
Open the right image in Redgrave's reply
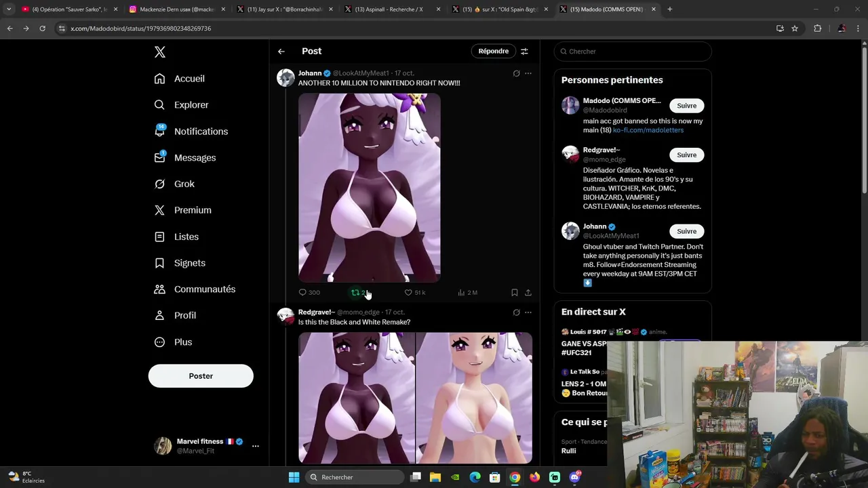click(475, 398)
